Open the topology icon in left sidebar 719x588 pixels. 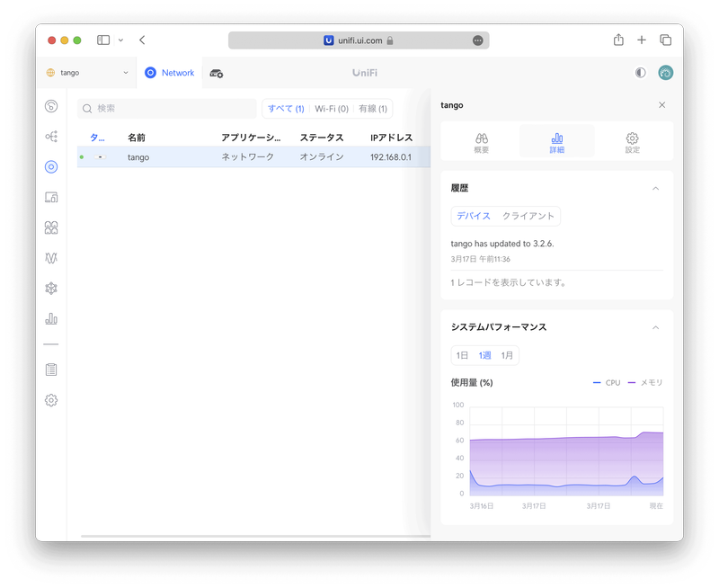(51, 137)
